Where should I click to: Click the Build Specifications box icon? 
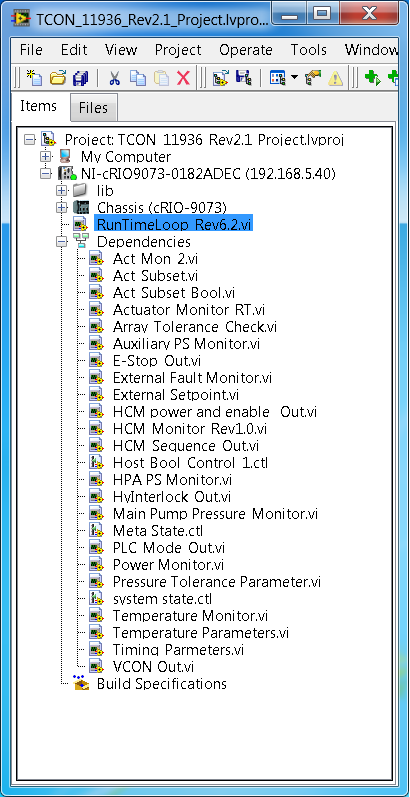click(81, 684)
